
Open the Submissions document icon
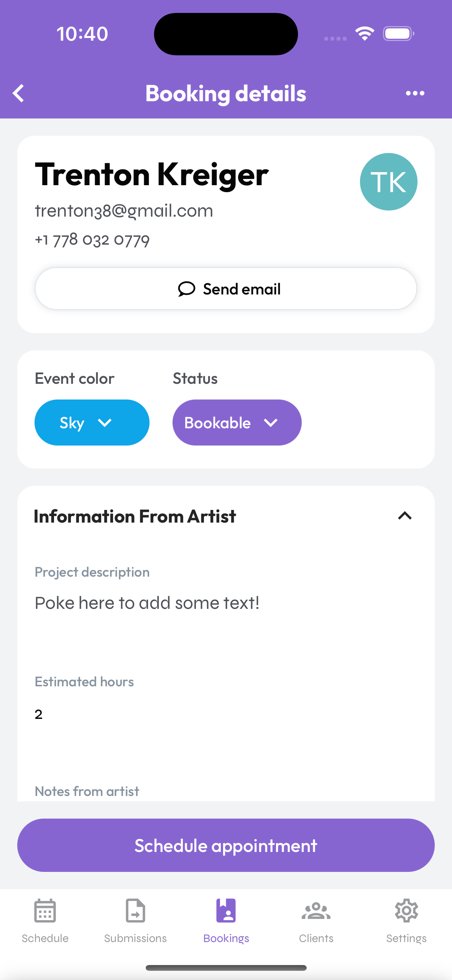pyautogui.click(x=135, y=911)
